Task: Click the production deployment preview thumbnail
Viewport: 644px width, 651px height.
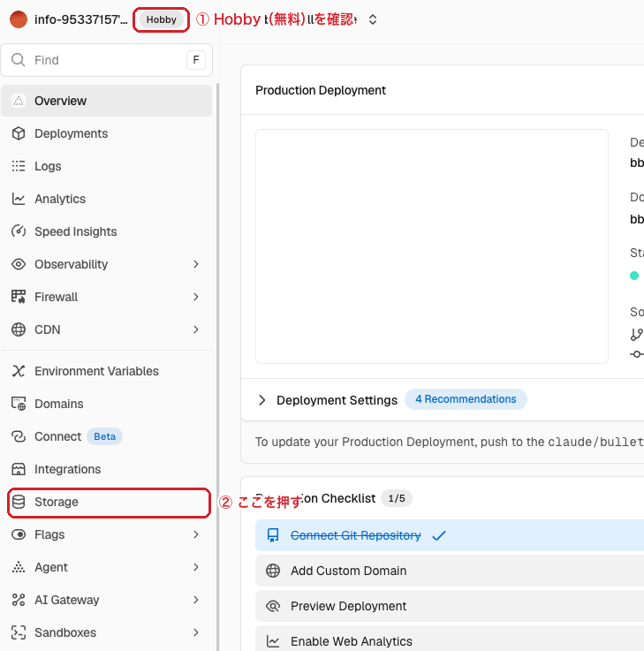Action: click(x=432, y=246)
